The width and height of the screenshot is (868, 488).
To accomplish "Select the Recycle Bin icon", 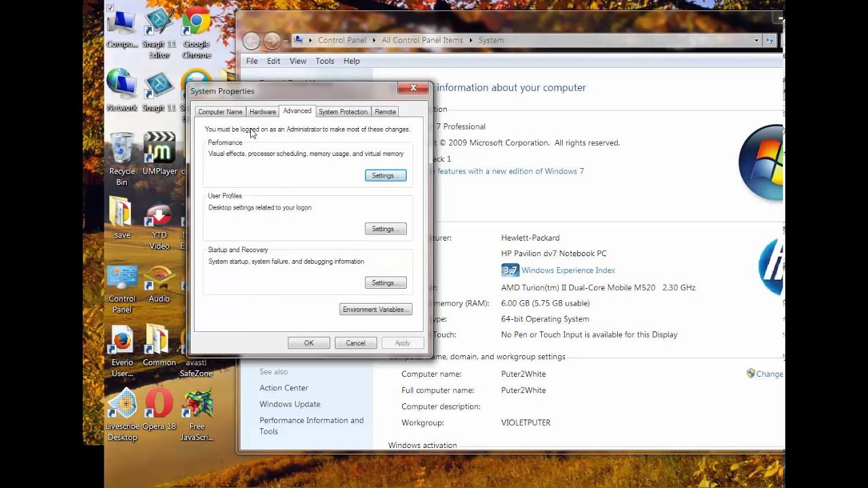I will [x=122, y=159].
